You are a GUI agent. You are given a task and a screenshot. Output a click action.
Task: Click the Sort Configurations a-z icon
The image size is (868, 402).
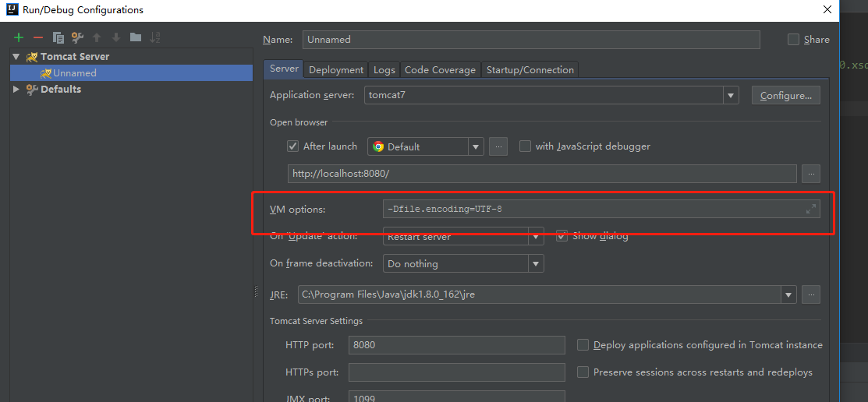click(x=155, y=37)
